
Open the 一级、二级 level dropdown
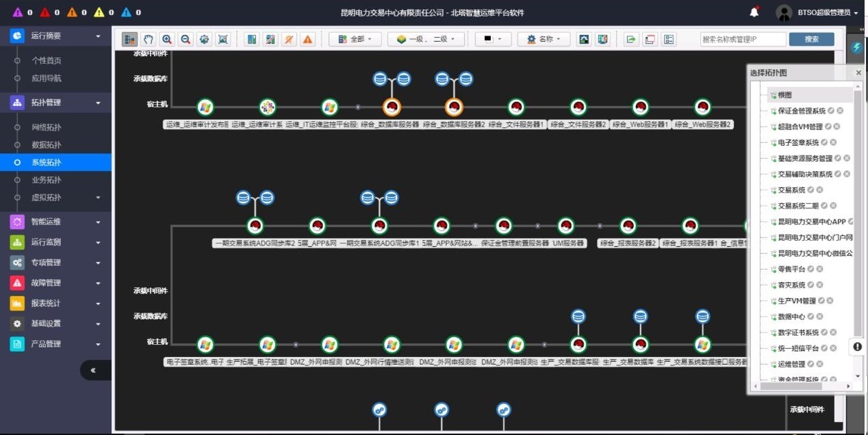pyautogui.click(x=426, y=40)
